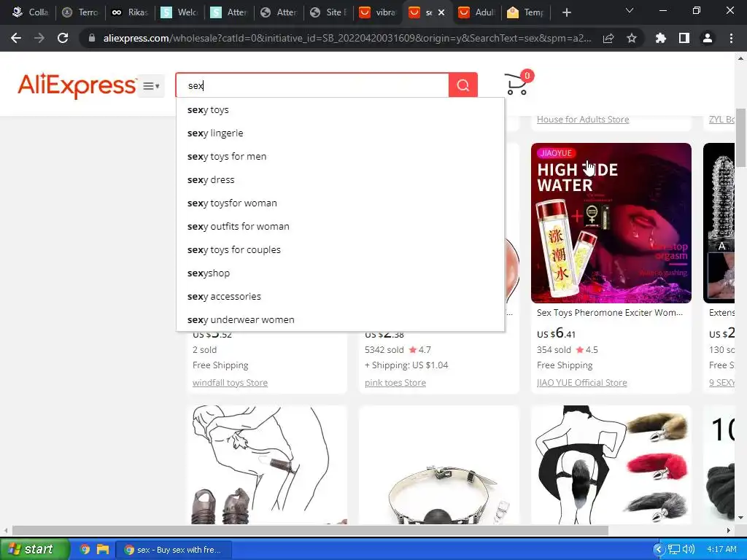Click the AliExpress logo
This screenshot has width=747, height=560.
(77, 86)
